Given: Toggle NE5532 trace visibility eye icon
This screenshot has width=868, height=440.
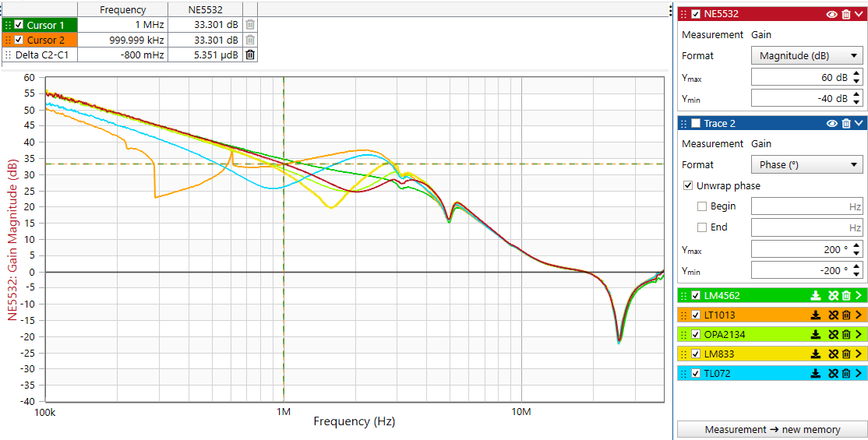Looking at the screenshot, I should click(x=832, y=14).
